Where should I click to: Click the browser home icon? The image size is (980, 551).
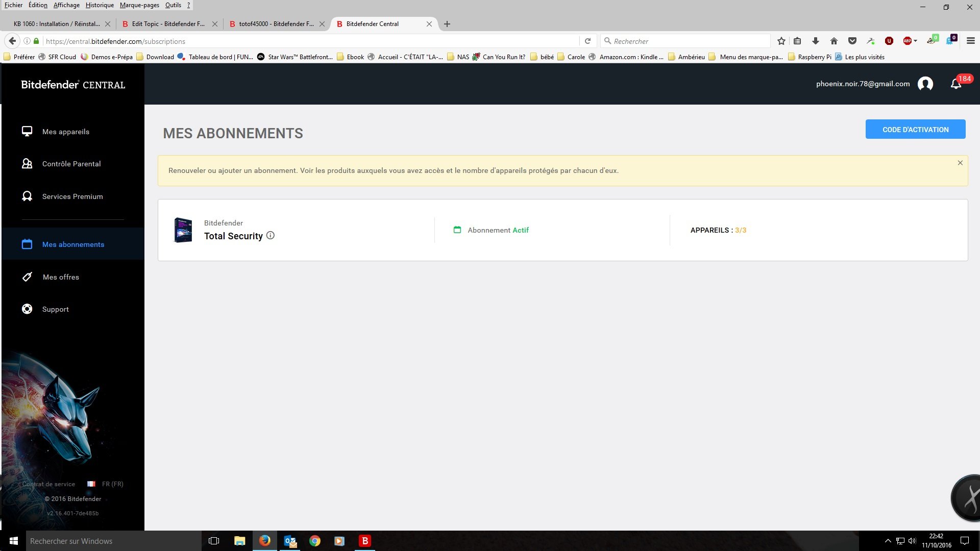(x=834, y=41)
